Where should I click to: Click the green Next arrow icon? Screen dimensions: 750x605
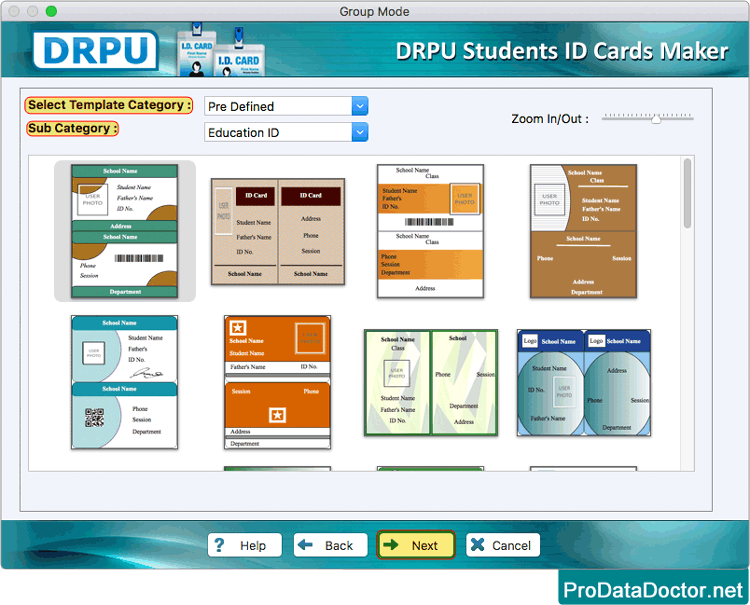tap(391, 545)
